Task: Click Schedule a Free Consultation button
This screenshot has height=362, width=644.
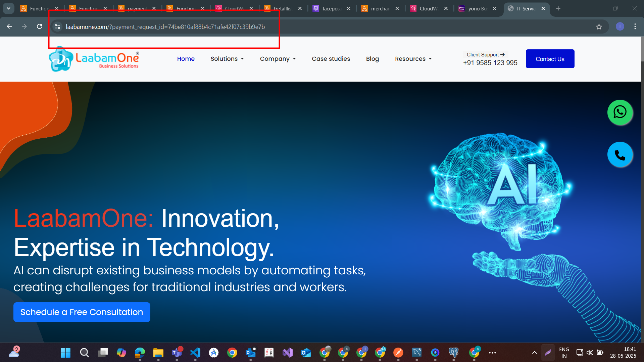Action: point(82,312)
